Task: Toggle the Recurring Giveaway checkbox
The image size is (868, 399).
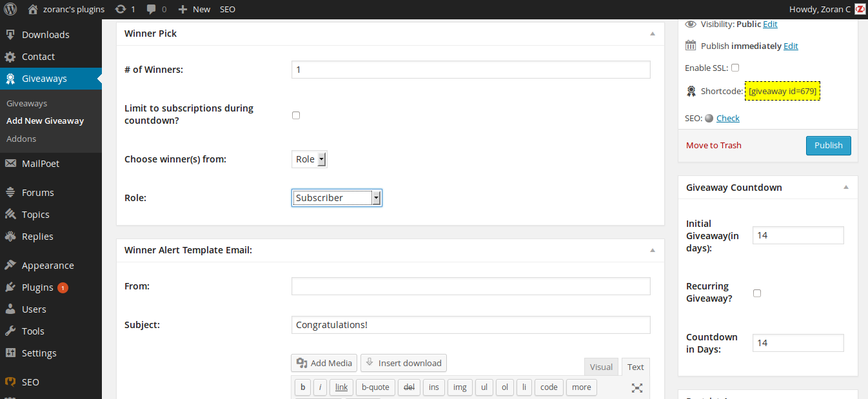Action: point(757,293)
